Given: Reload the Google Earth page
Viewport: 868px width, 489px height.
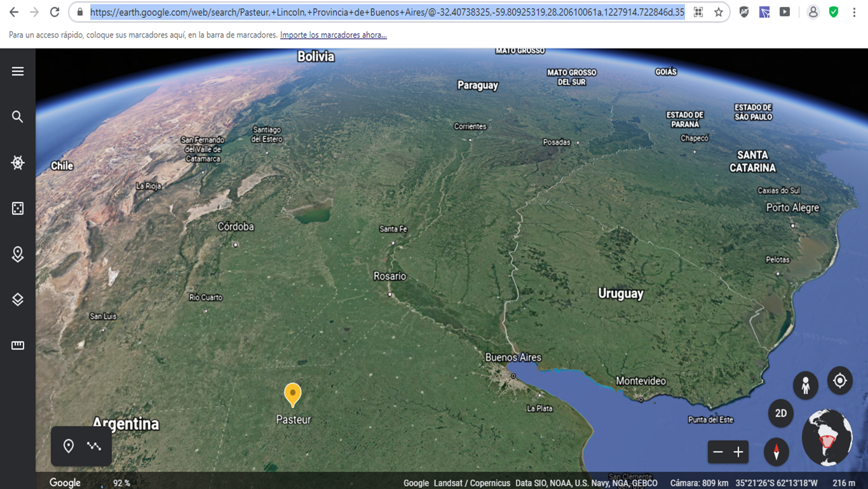Looking at the screenshot, I should 55,12.
